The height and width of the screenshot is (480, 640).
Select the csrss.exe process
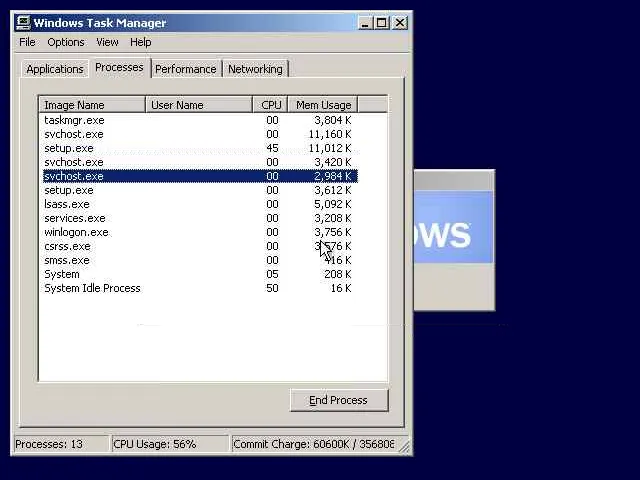pyautogui.click(x=200, y=246)
